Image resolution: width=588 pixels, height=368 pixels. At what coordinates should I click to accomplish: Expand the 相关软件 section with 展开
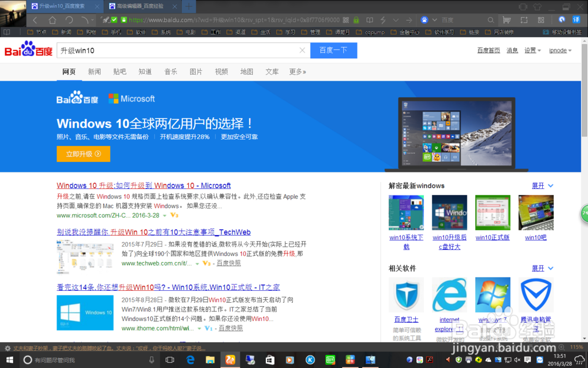(542, 268)
